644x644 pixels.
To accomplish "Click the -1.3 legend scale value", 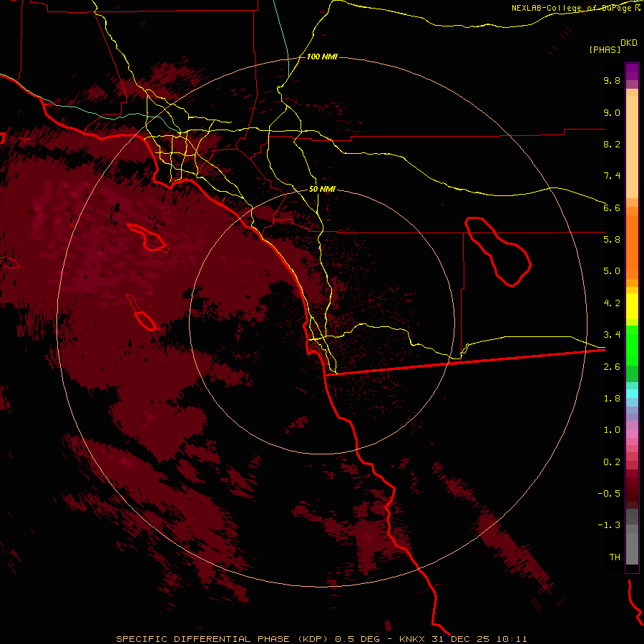I will [x=609, y=525].
